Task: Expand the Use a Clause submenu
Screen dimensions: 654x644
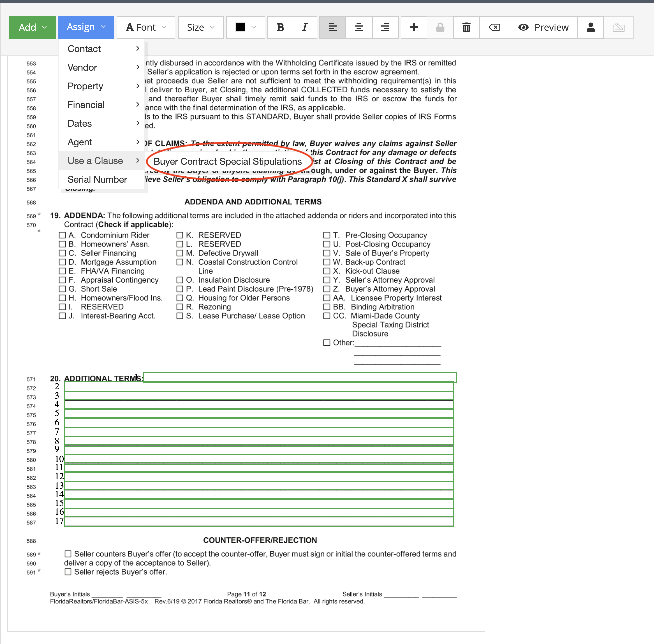Action: tap(95, 161)
